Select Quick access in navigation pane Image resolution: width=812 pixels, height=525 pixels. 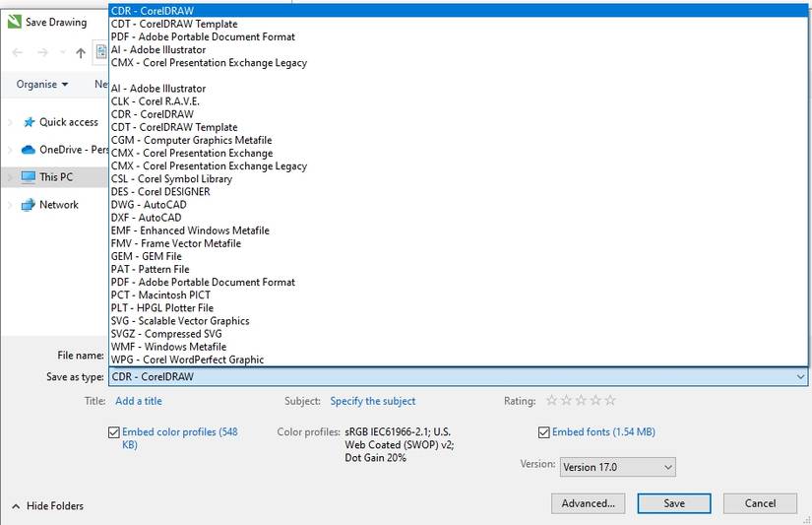tap(68, 122)
